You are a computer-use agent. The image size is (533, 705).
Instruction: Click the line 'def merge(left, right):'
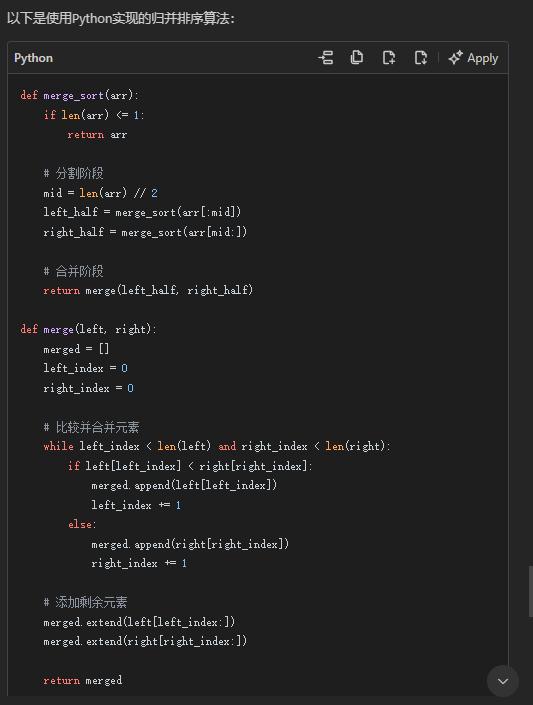pos(88,330)
